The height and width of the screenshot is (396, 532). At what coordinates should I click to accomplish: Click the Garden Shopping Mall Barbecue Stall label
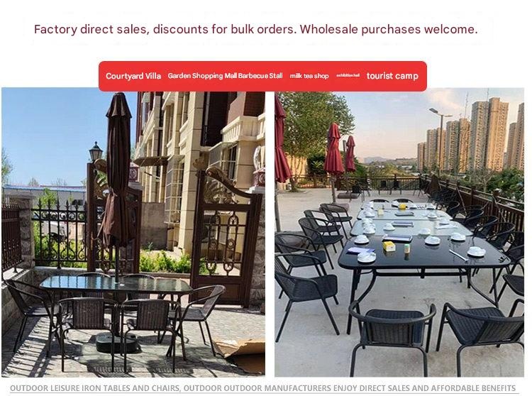pos(225,76)
